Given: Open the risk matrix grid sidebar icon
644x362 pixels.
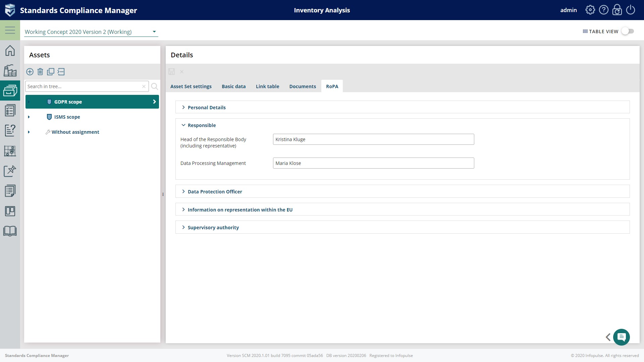Looking at the screenshot, I should pyautogui.click(x=10, y=151).
